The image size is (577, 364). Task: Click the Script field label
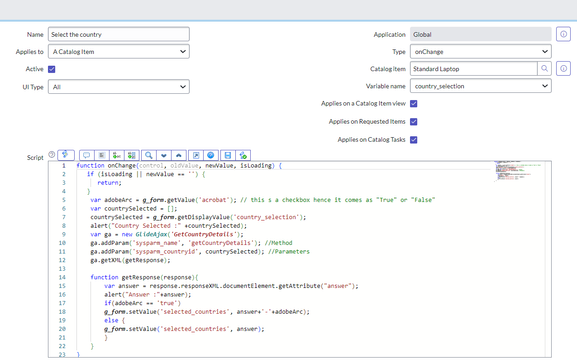[35, 158]
